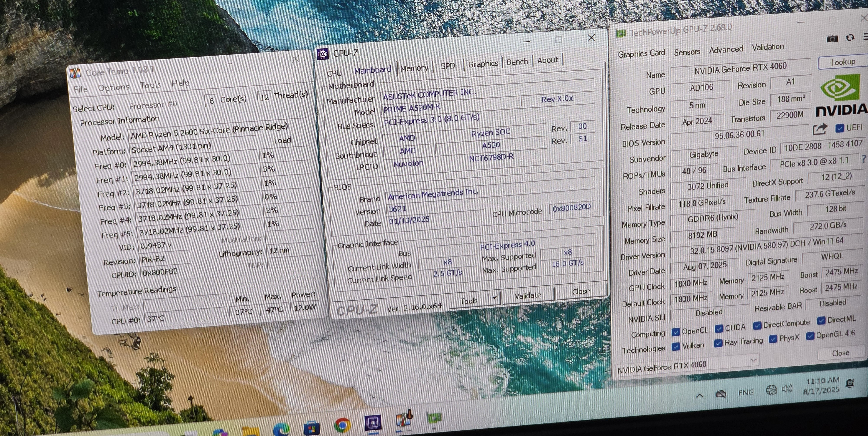
Task: Expand the GPU selection dropdown in GPU-Z
Action: point(753,360)
